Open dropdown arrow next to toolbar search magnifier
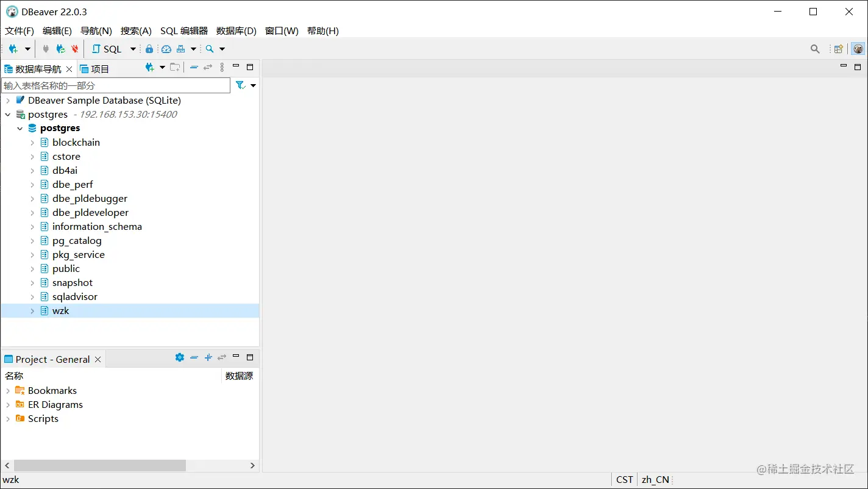Screen dimensions: 868x489 click(222, 49)
